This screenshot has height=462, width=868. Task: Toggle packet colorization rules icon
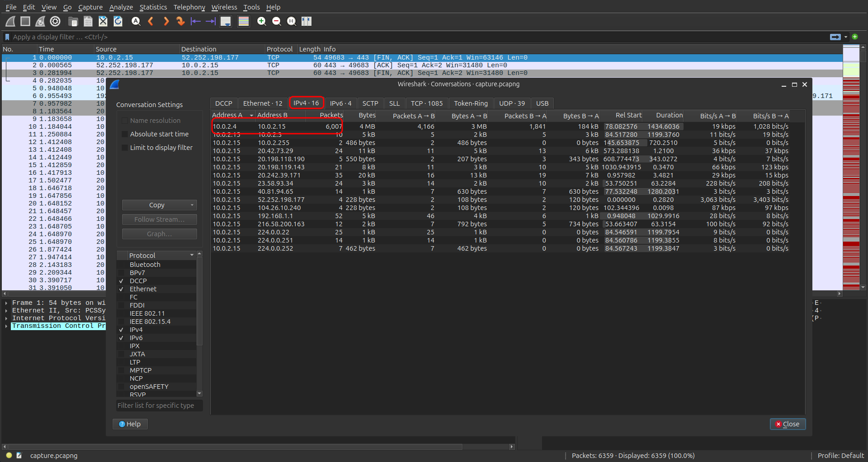pyautogui.click(x=244, y=21)
